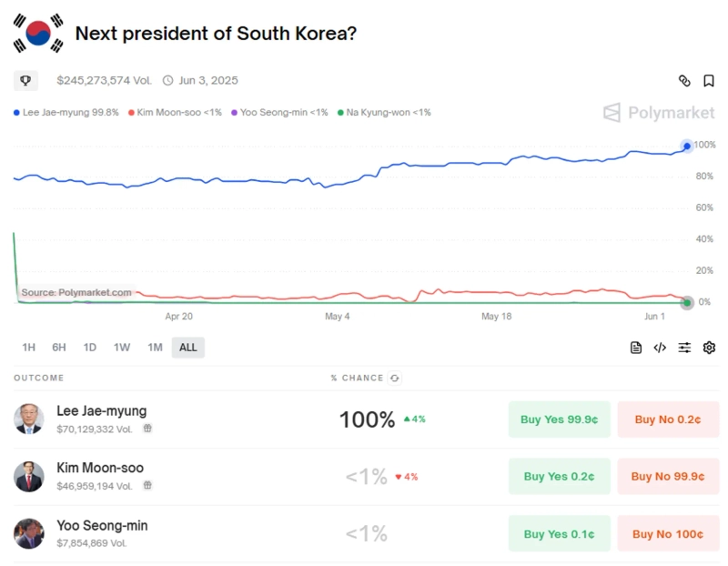
Task: Click the trophy icon near volume
Action: 25,81
